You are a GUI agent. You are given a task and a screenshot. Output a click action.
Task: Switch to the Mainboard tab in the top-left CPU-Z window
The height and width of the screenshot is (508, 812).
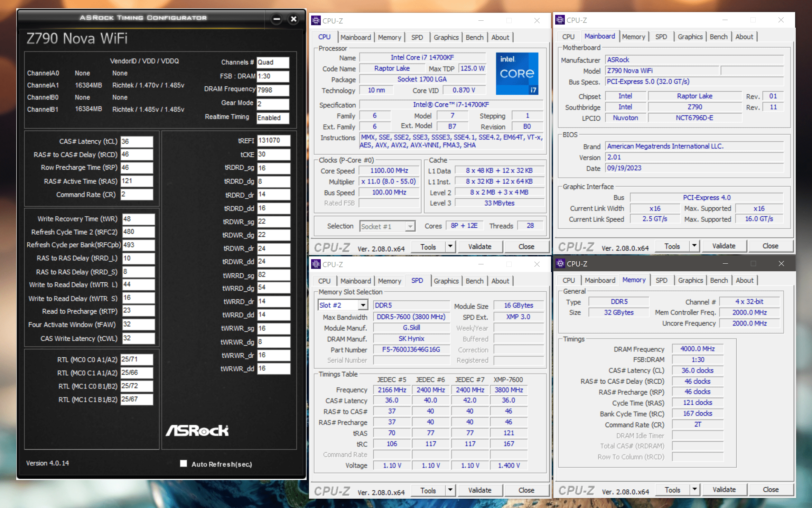(x=355, y=37)
